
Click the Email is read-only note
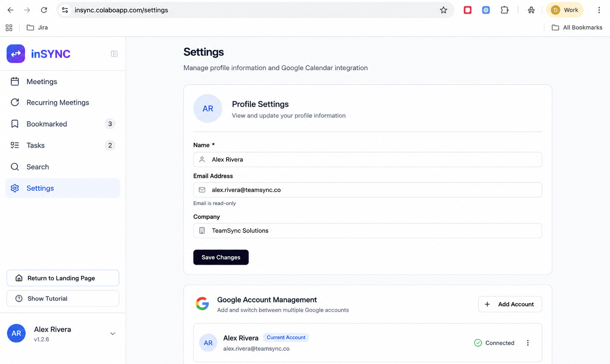(x=214, y=203)
